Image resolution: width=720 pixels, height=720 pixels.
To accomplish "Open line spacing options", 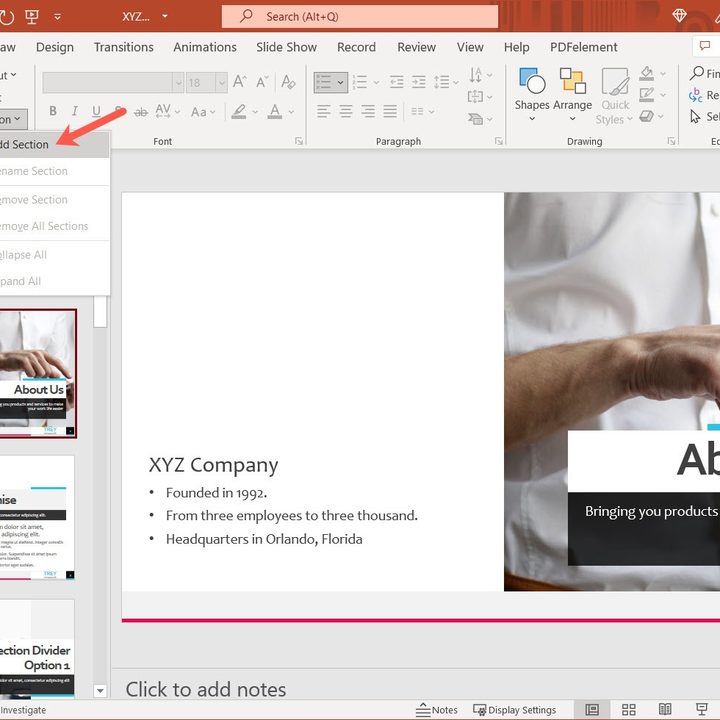I will pos(446,82).
